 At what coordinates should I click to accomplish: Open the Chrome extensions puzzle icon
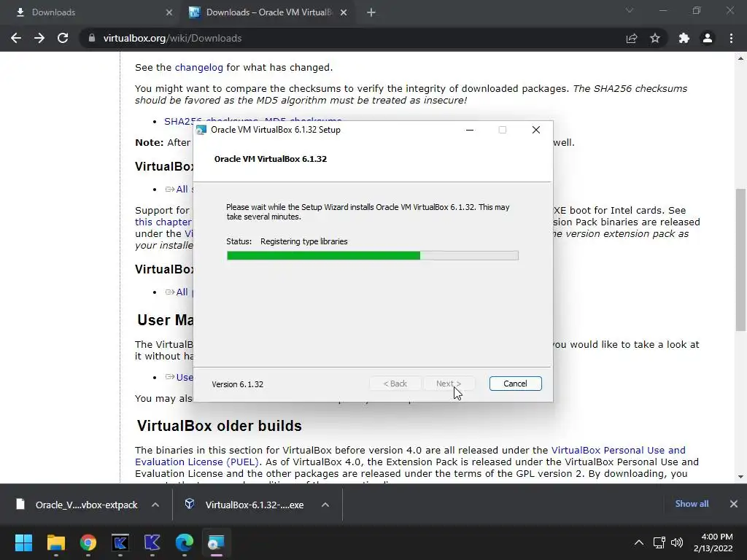(684, 38)
